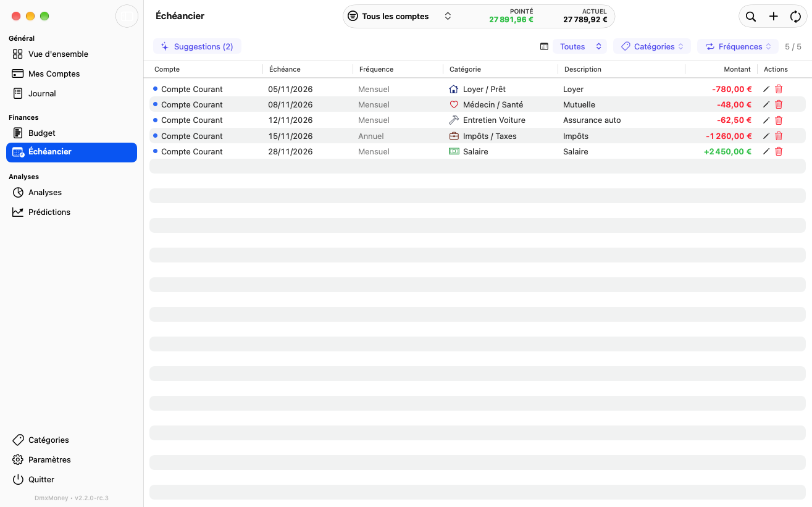
Task: Delete the Assurance auto entry trash icon
Action: pyautogui.click(x=779, y=120)
